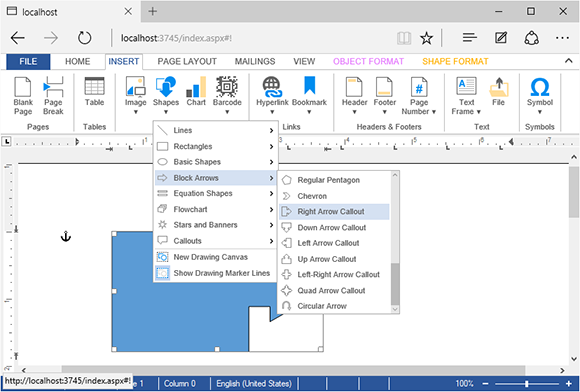Click the Image ribbon icon
580x392 pixels.
(x=135, y=95)
